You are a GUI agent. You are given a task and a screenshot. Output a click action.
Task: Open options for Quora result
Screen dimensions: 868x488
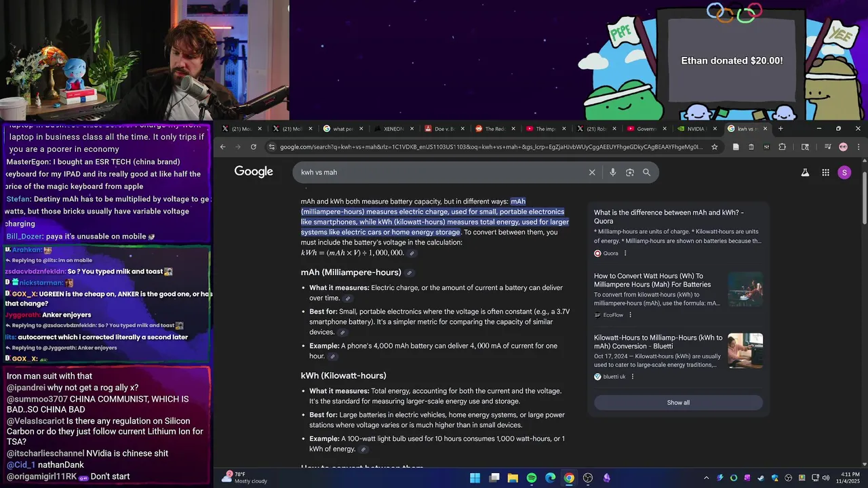pos(625,253)
